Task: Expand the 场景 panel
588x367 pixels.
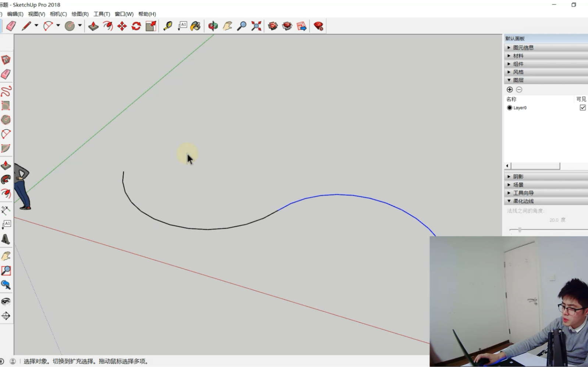Action: 546,185
